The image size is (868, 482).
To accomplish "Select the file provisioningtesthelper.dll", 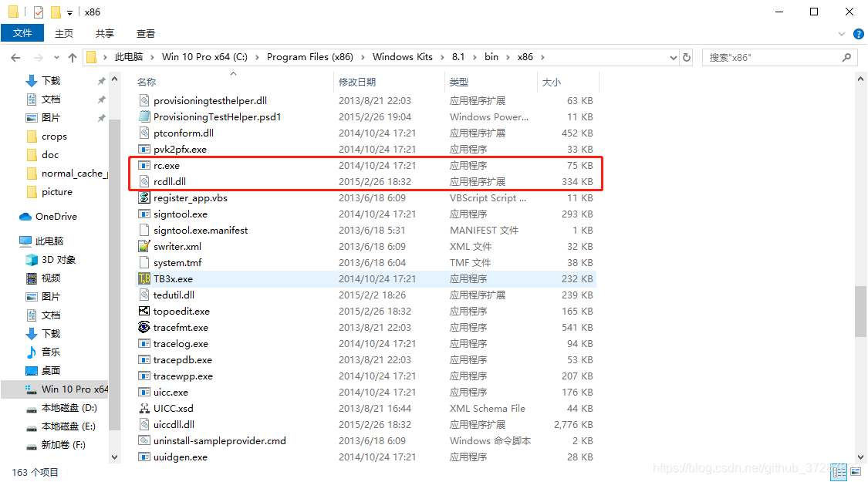I will (210, 101).
